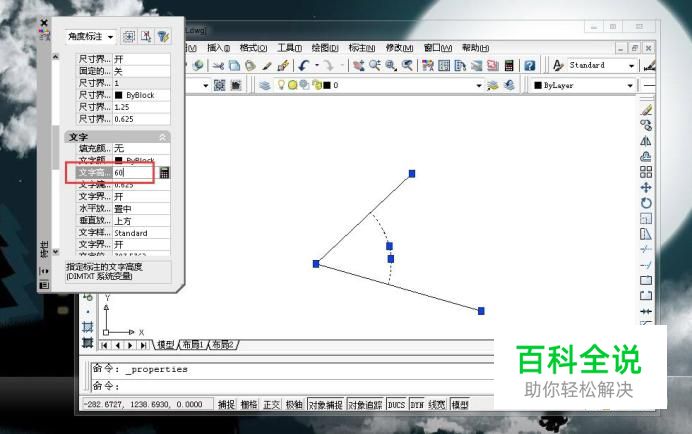Toggle DYN dynamic input in status bar
The width and height of the screenshot is (692, 434).
pos(417,404)
